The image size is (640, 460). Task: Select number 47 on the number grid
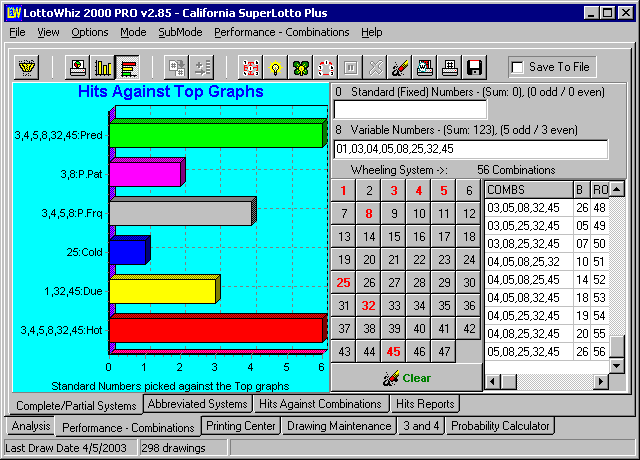click(x=444, y=351)
